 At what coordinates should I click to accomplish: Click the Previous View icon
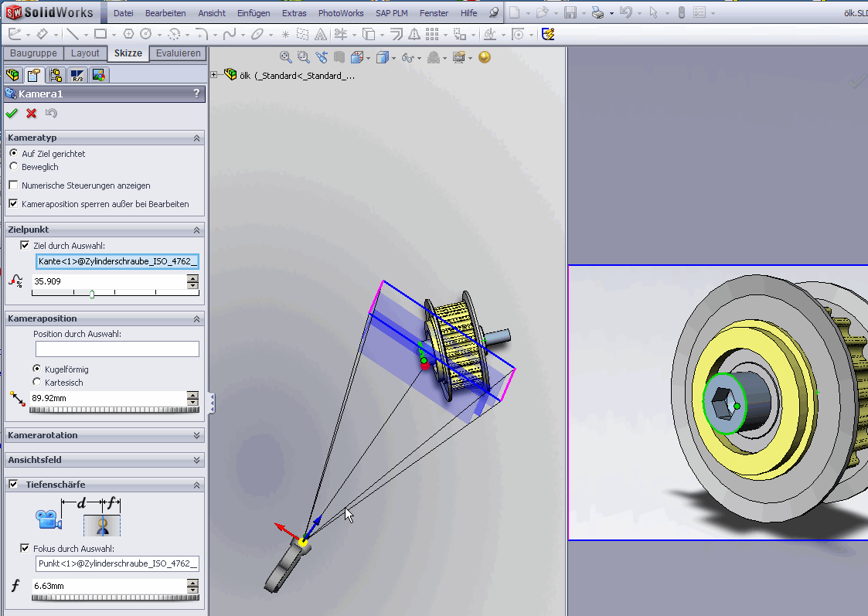pos(321,57)
